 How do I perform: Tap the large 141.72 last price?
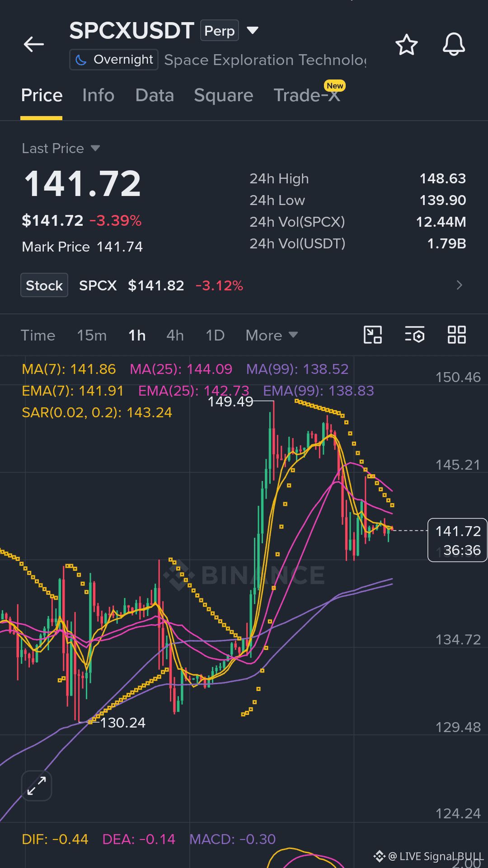coord(82,184)
